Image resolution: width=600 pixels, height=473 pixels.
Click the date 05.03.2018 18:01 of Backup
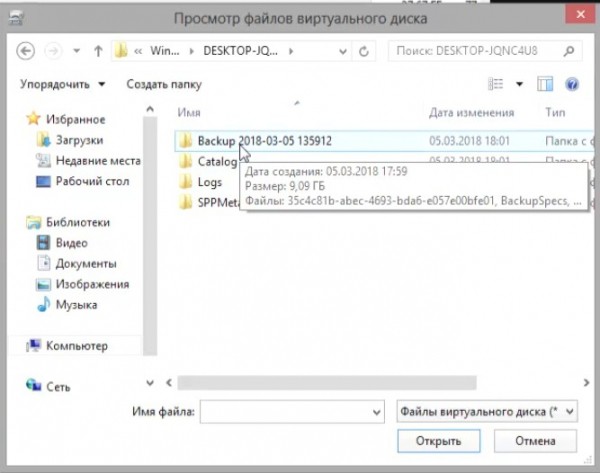coord(469,141)
